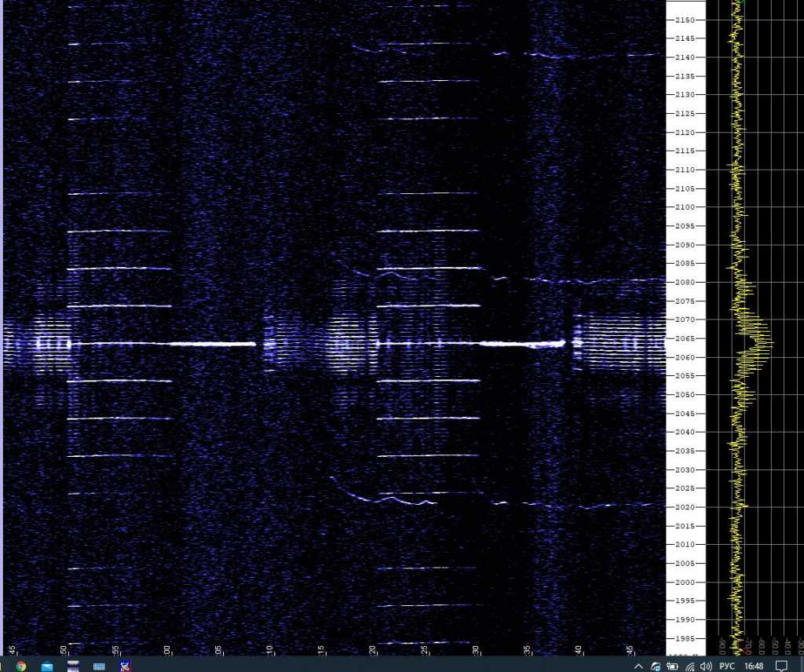Select the 2000 frequency scale label
The height and width of the screenshot is (672, 804).
point(685,583)
